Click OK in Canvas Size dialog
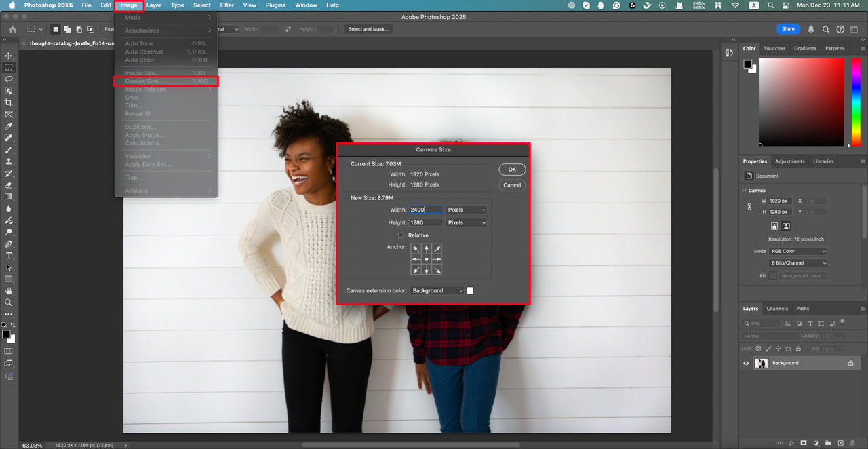The image size is (868, 449). pos(512,170)
